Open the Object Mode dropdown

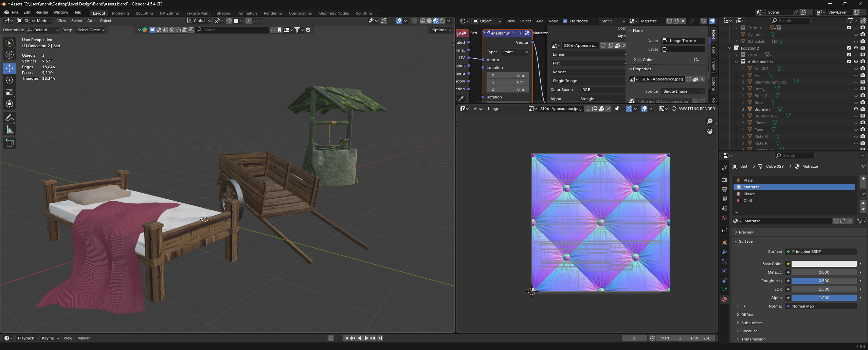point(35,21)
